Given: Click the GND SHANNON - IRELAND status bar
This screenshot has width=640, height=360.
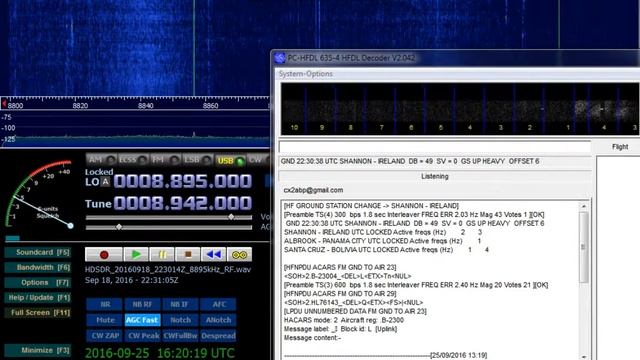Looking at the screenshot, I should (435, 162).
